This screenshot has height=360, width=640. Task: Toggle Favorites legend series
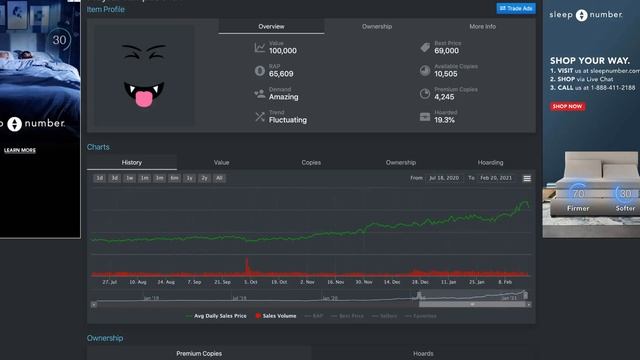tap(421, 316)
